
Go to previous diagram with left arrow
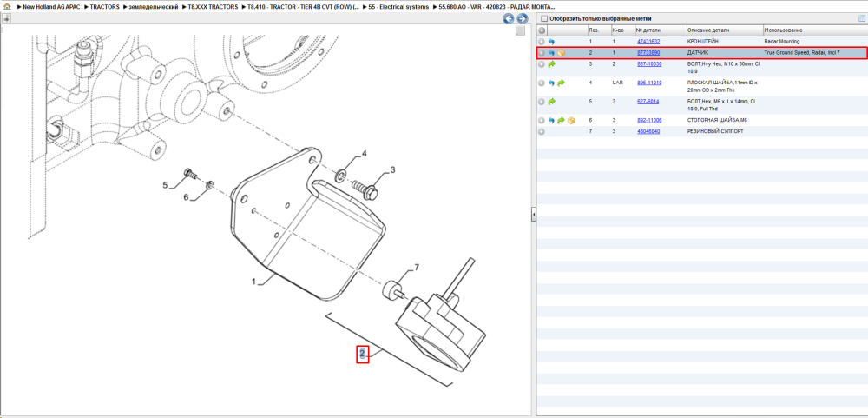coord(508,19)
